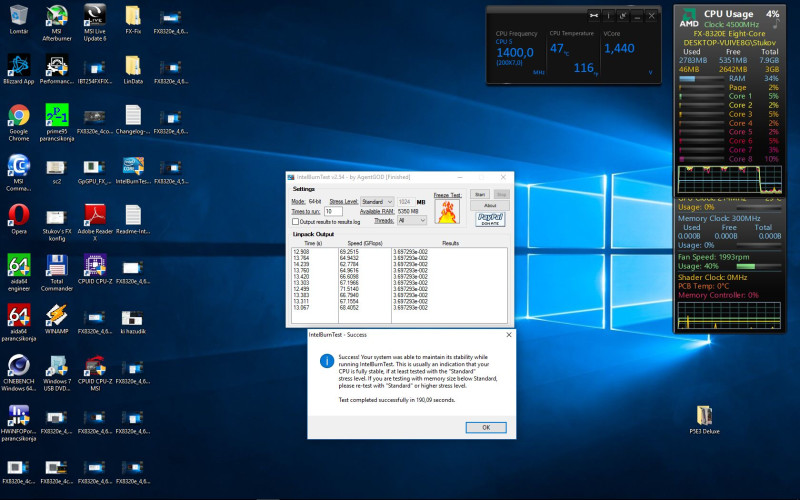Viewport: 800px width, 500px height.
Task: Launch Google Chrome from the desktop
Action: pos(19,115)
